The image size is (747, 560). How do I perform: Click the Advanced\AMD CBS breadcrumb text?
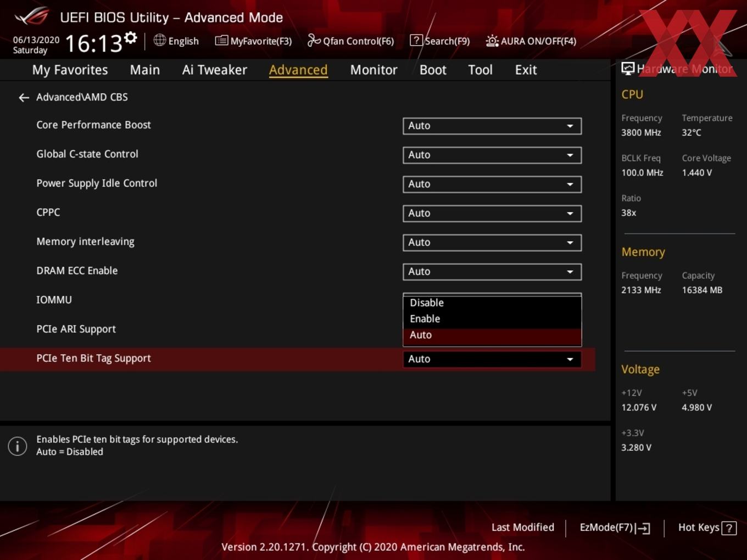tap(82, 97)
